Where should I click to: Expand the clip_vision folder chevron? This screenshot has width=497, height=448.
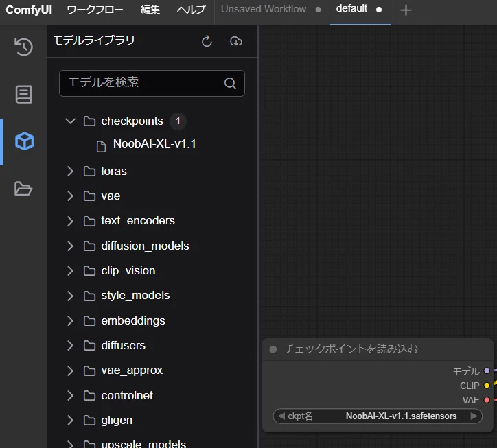(x=71, y=271)
